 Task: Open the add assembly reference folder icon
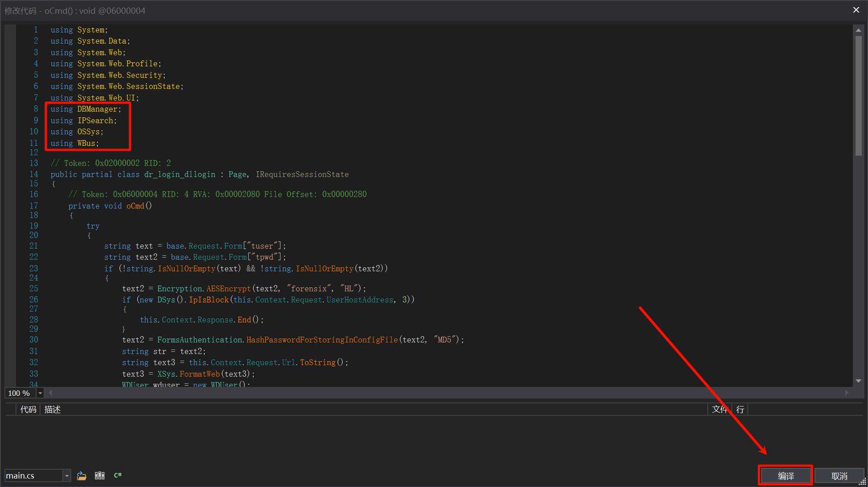(81, 475)
